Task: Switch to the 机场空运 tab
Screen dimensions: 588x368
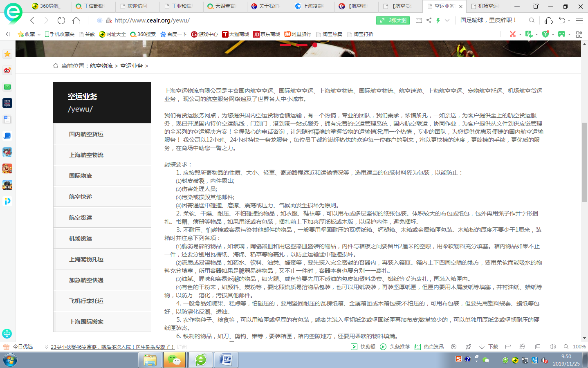Action: click(x=485, y=6)
